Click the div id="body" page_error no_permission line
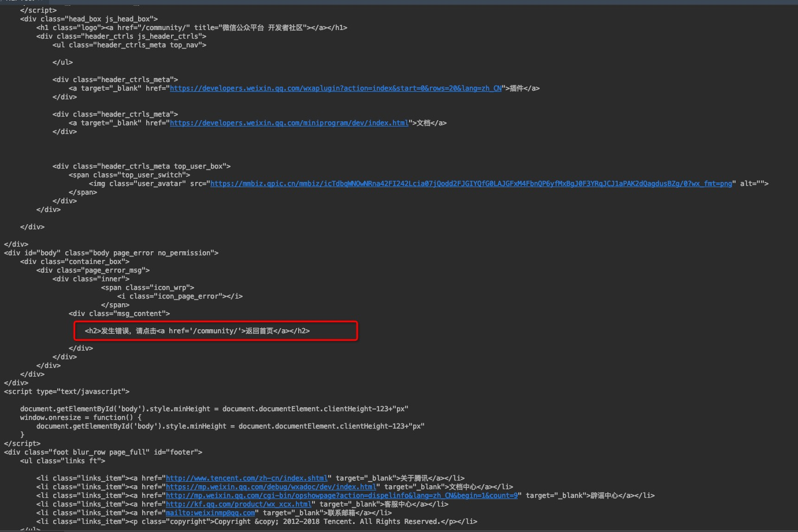The image size is (798, 532). pos(111,253)
